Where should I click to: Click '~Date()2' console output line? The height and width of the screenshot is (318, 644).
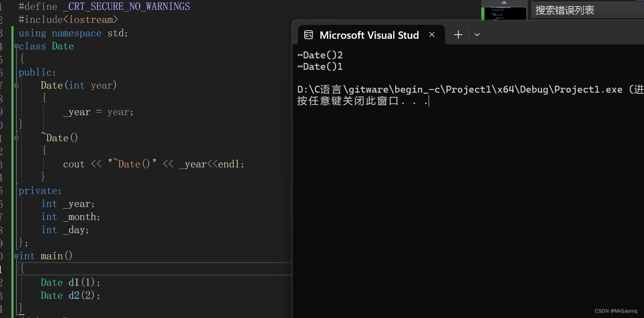pos(320,55)
